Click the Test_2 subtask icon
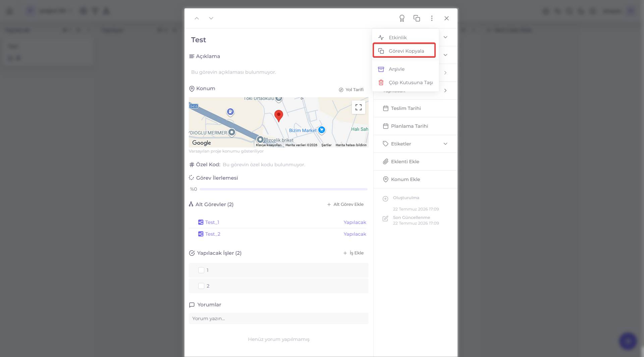 click(201, 234)
